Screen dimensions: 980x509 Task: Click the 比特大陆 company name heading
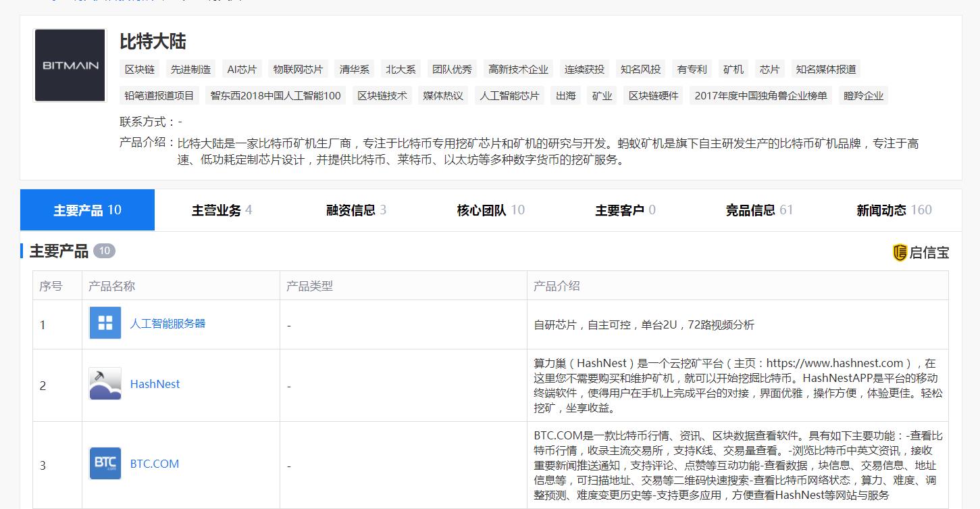pos(153,42)
